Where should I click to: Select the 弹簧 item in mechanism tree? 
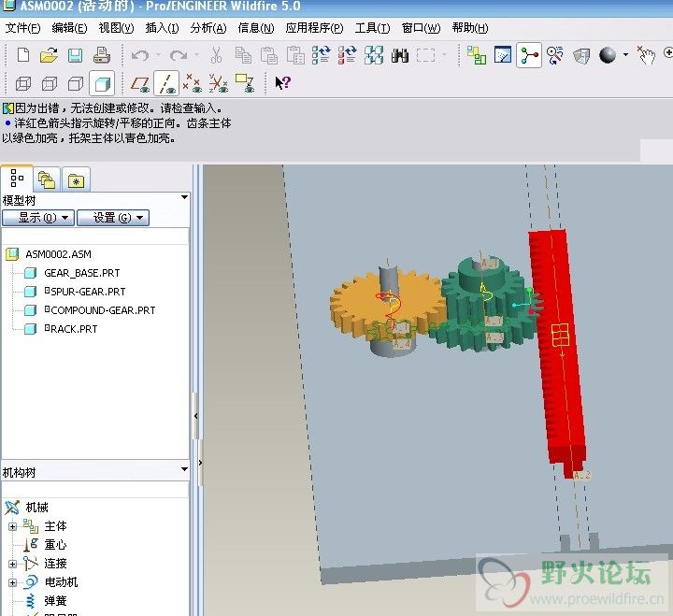(55, 601)
